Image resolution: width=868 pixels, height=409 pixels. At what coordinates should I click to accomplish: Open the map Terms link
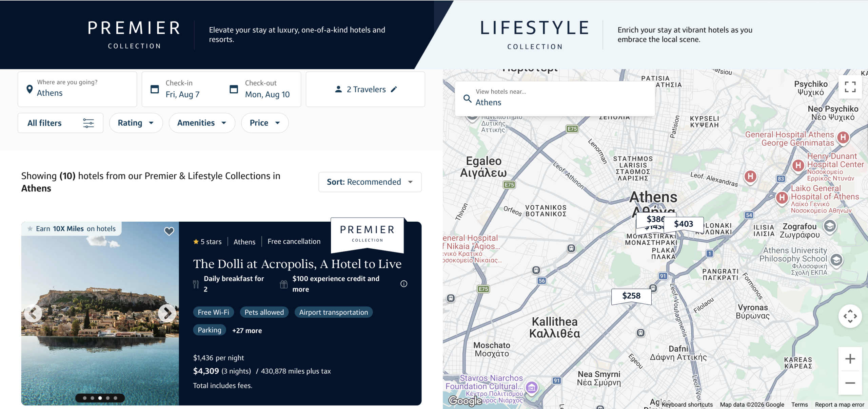(x=800, y=404)
